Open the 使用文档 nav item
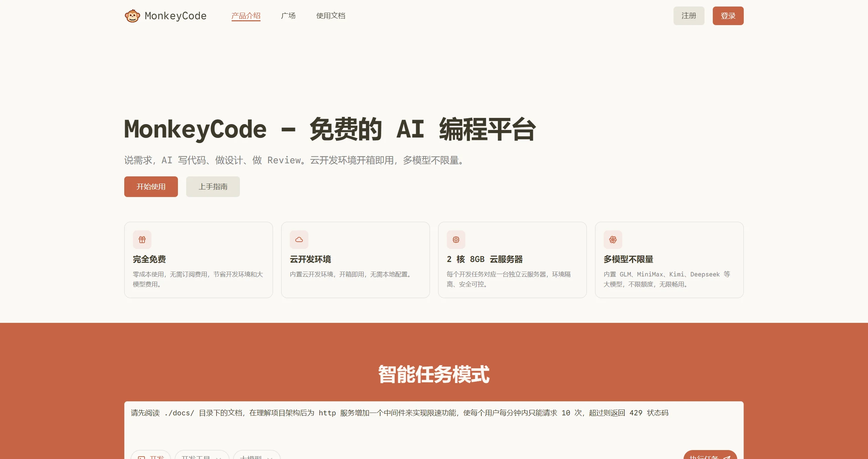This screenshot has width=868, height=459. 331,15
